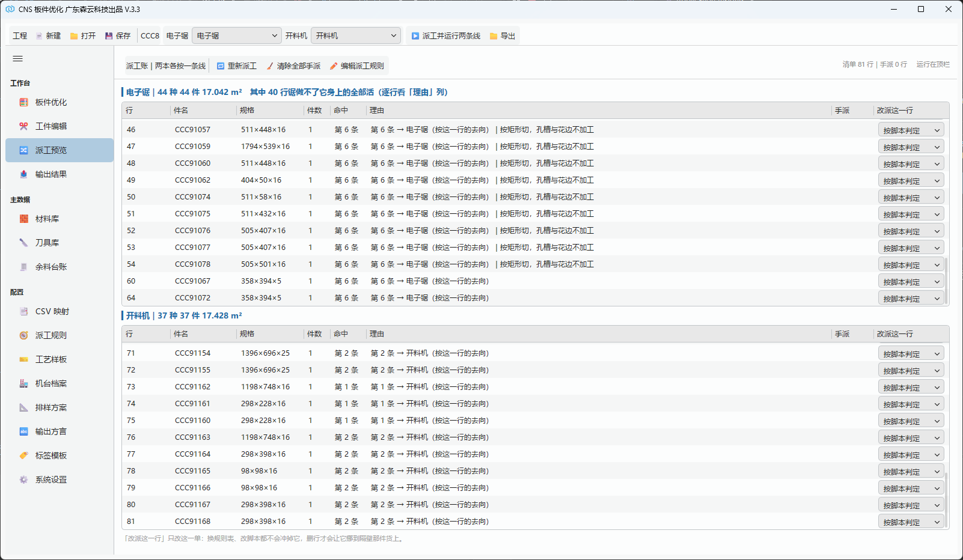The image size is (963, 560).
Task: Select part name CCC91059 cell
Action: [x=193, y=147]
